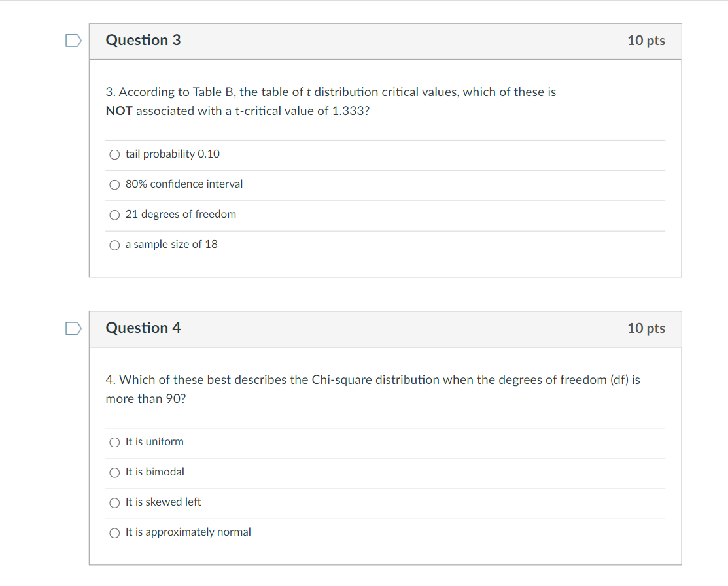Pick the sample size of 18 option
The image size is (728, 586).
click(114, 245)
